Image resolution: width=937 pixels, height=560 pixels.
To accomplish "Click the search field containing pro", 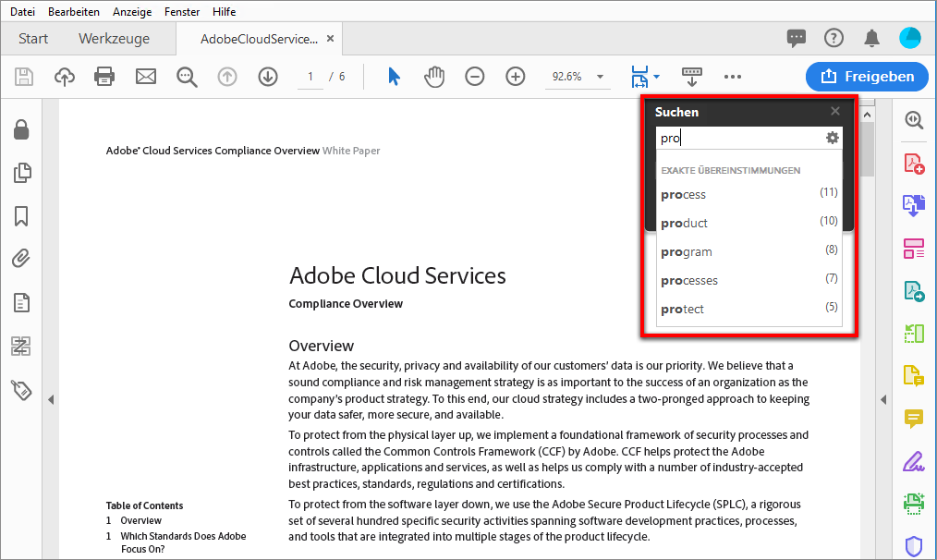I will (x=740, y=138).
